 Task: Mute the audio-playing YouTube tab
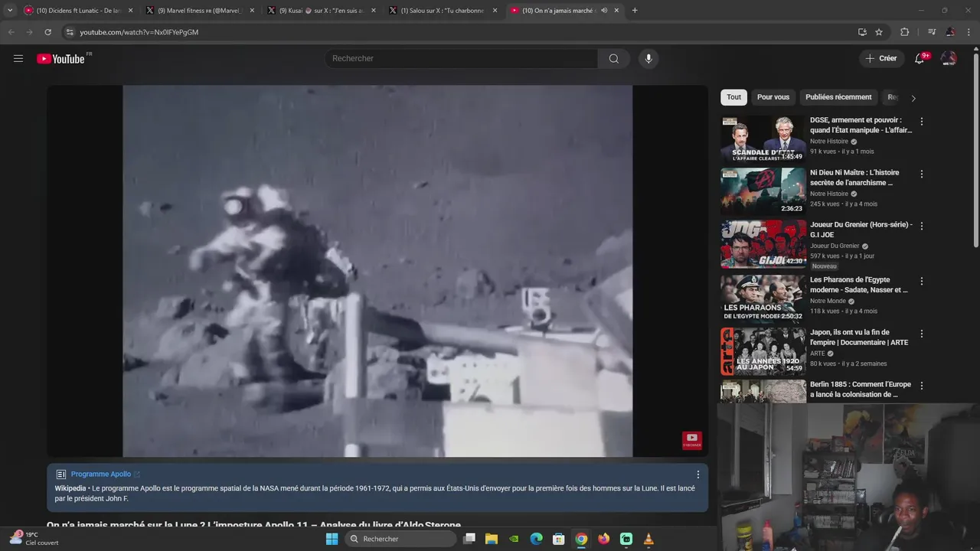pos(604,11)
